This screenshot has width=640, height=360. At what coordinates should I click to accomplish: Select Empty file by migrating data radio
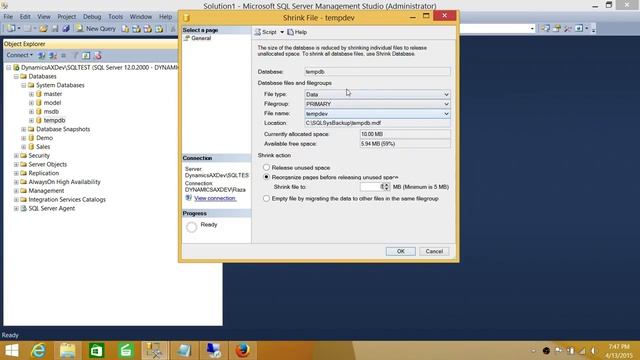267,198
